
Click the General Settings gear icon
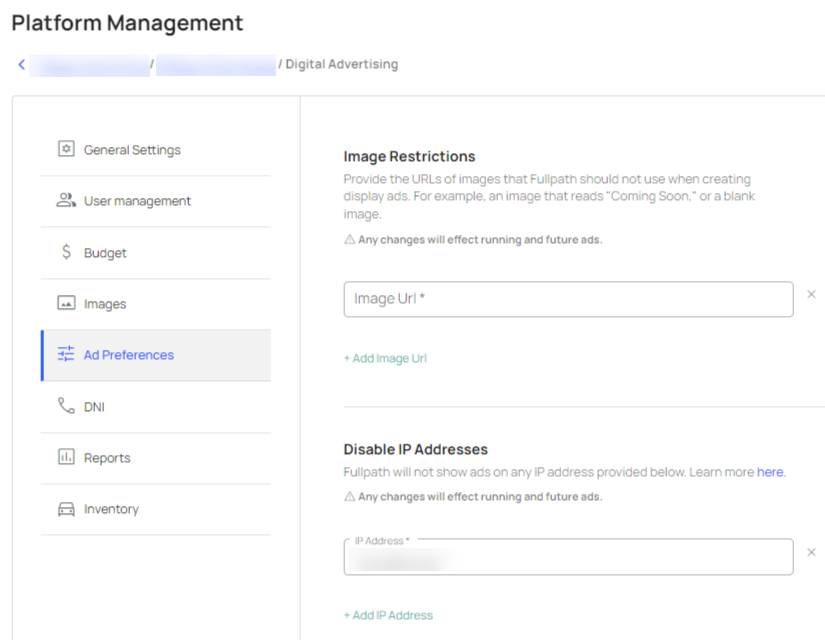pos(66,149)
